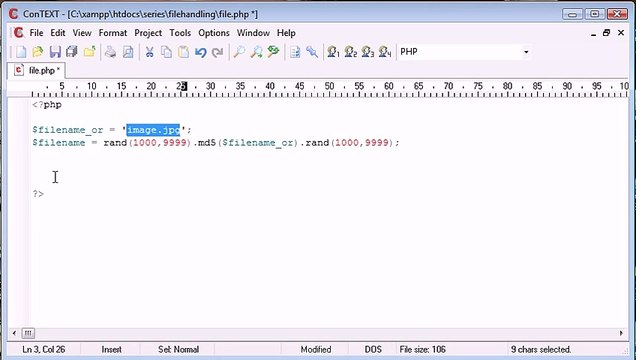The image size is (636, 360).
Task: Click the ConTEXT document icon beside File menu
Action: 18,33
